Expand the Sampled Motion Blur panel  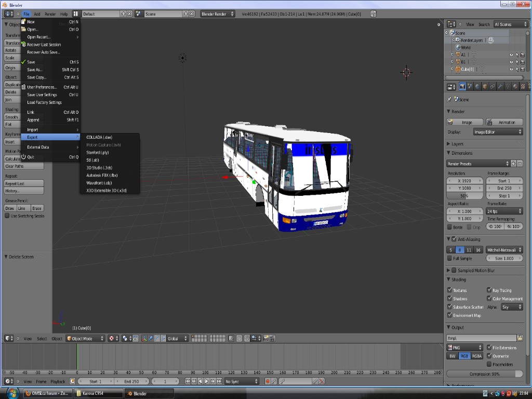pyautogui.click(x=449, y=271)
